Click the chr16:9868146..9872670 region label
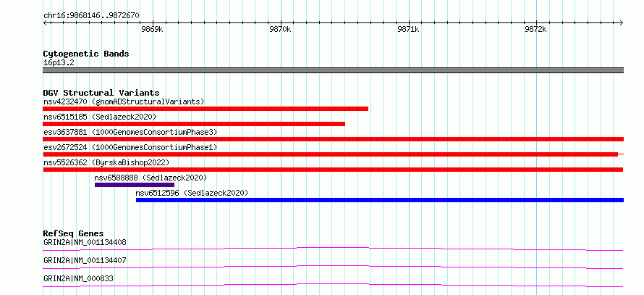The width and height of the screenshot is (644, 295). pos(91,16)
